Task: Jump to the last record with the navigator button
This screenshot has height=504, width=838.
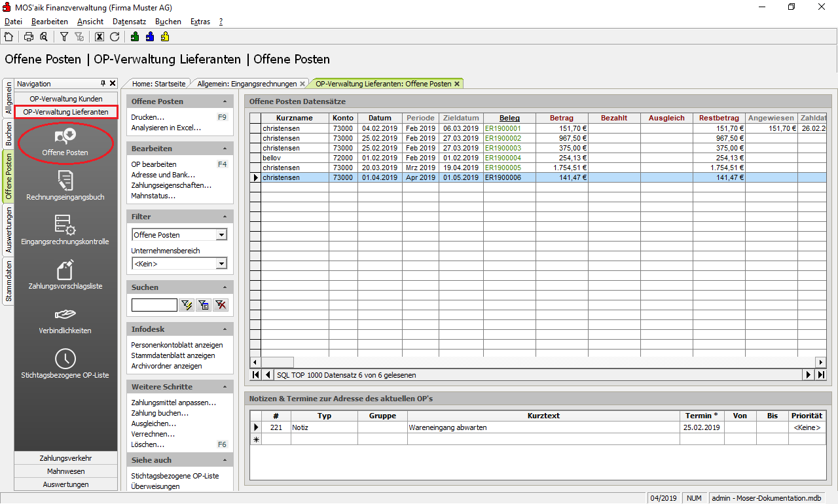Action: coord(820,375)
